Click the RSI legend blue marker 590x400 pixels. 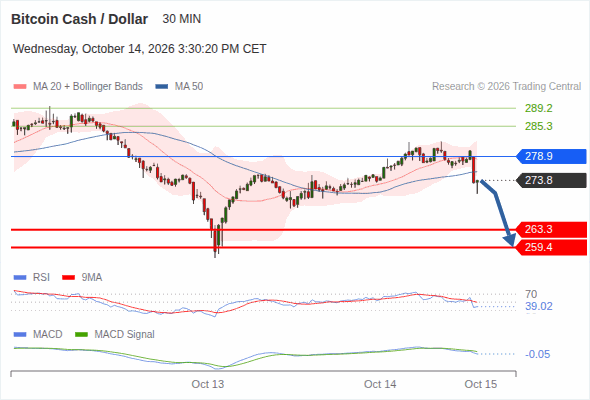(20, 278)
